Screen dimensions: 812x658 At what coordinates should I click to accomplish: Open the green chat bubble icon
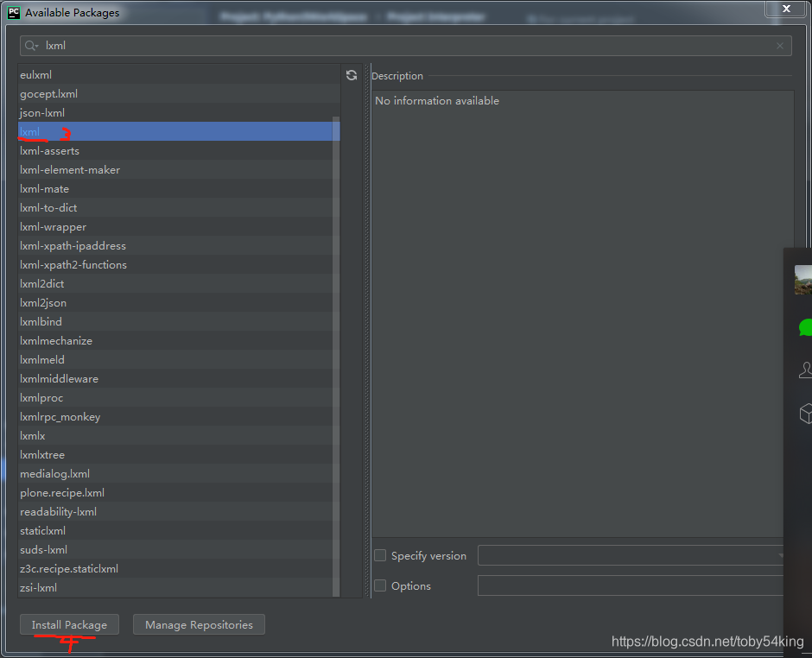(x=805, y=327)
